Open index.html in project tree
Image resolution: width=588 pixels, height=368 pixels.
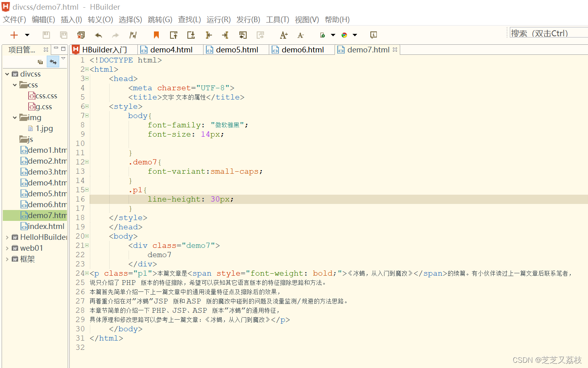(x=43, y=227)
